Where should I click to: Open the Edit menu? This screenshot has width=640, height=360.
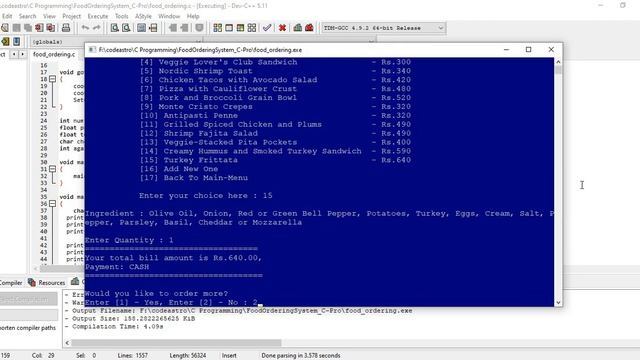pos(7,16)
